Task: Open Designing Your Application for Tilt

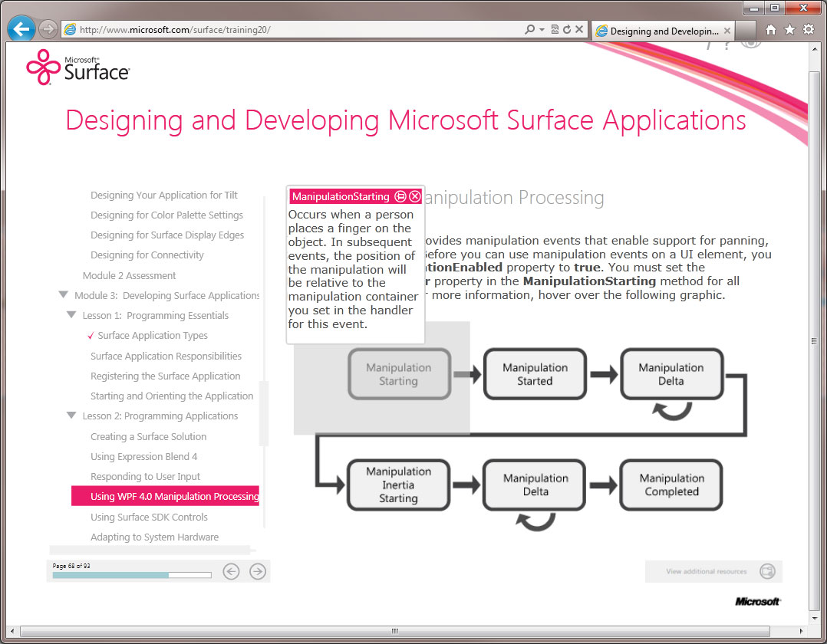Action: click(x=164, y=195)
